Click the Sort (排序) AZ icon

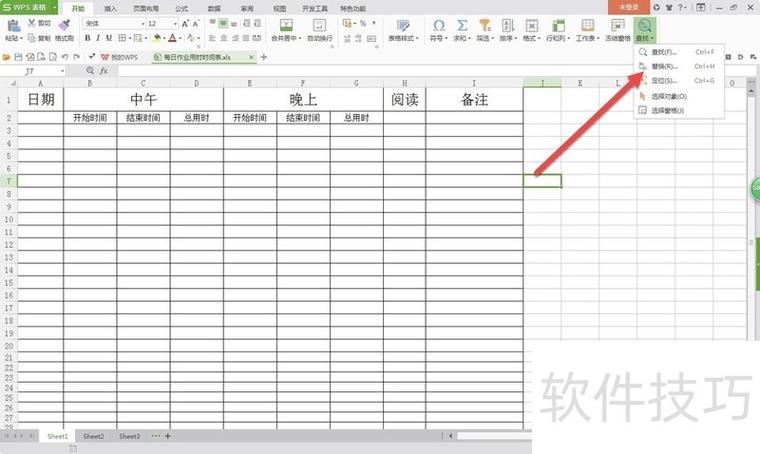(507, 25)
